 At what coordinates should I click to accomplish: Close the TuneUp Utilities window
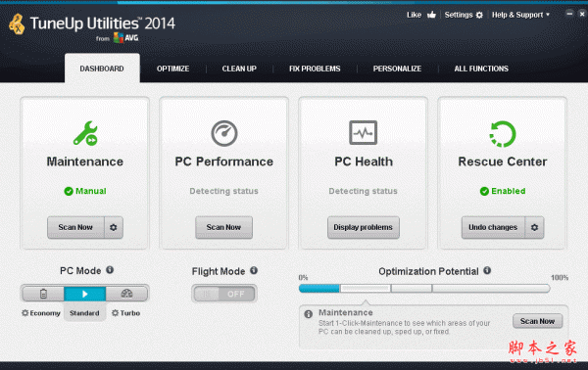[x=582, y=14]
